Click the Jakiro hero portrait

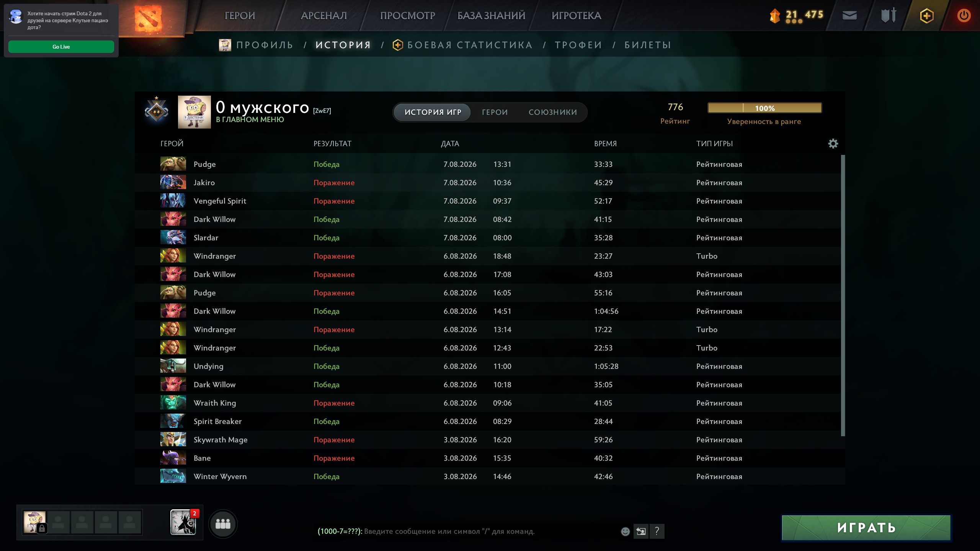[173, 182]
